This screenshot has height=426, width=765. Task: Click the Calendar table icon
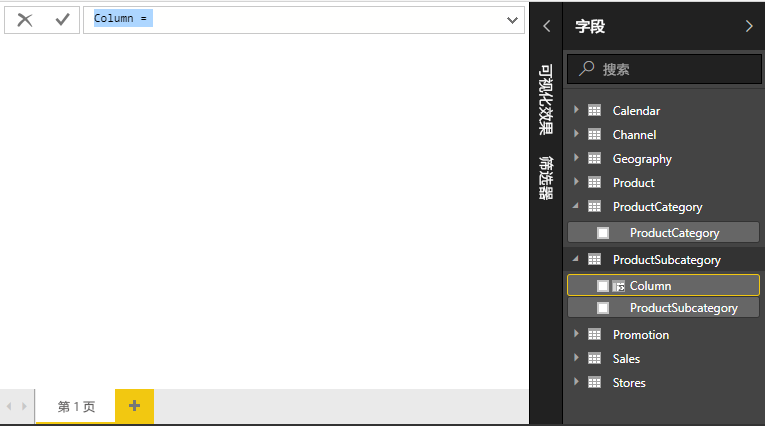click(594, 111)
